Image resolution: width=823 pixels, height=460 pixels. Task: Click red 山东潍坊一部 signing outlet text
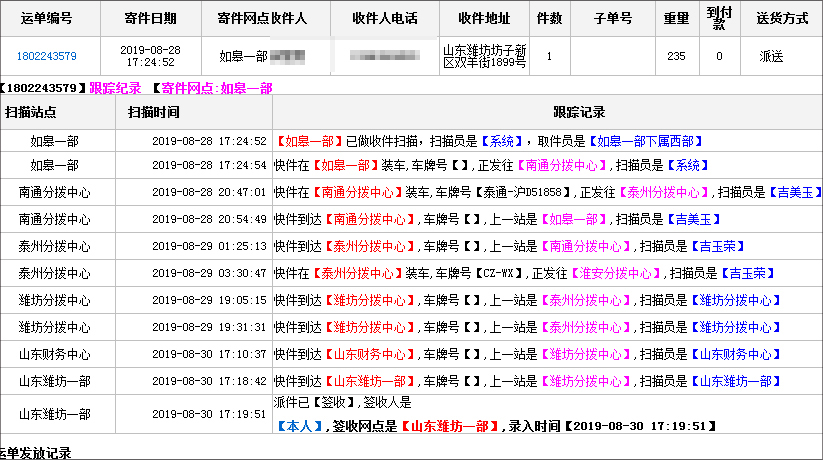[449, 426]
